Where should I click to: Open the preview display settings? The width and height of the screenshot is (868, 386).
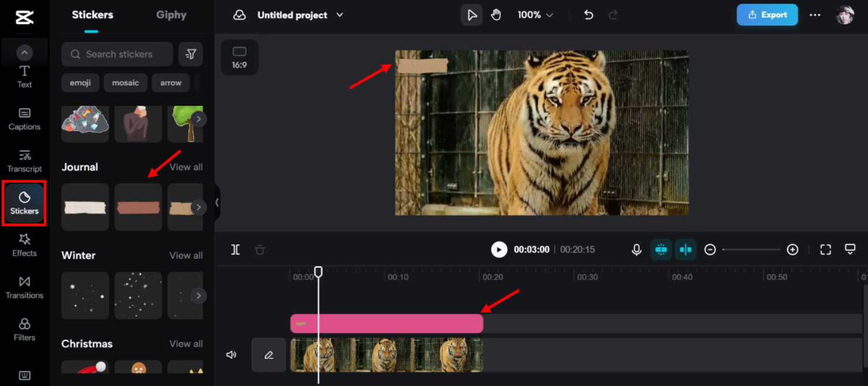(850, 250)
